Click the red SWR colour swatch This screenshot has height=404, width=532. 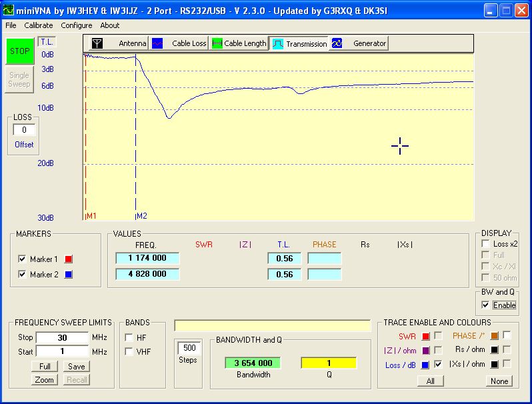425,336
